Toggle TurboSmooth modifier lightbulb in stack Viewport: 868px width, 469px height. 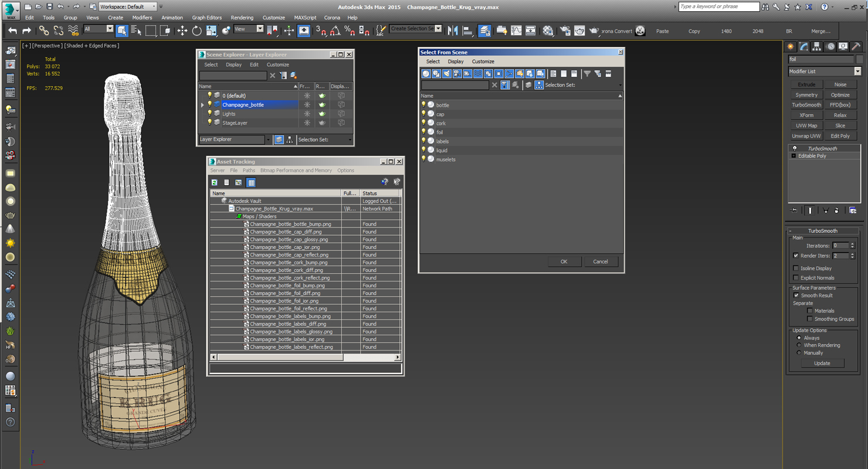[795, 149]
